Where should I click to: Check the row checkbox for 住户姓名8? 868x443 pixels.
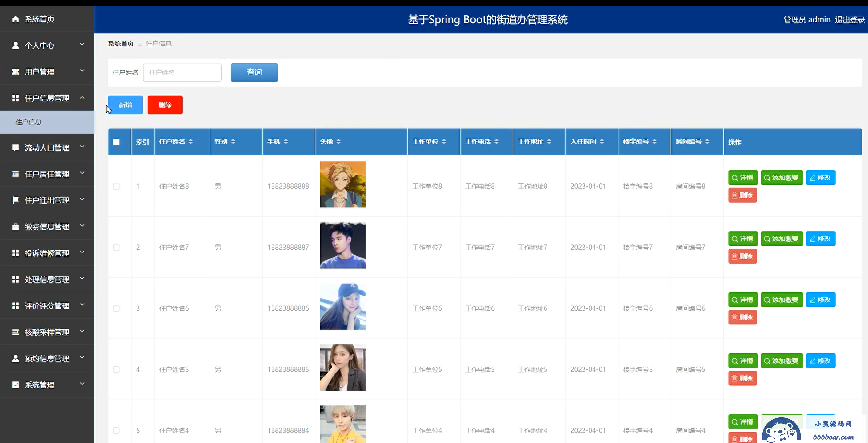[x=116, y=186]
